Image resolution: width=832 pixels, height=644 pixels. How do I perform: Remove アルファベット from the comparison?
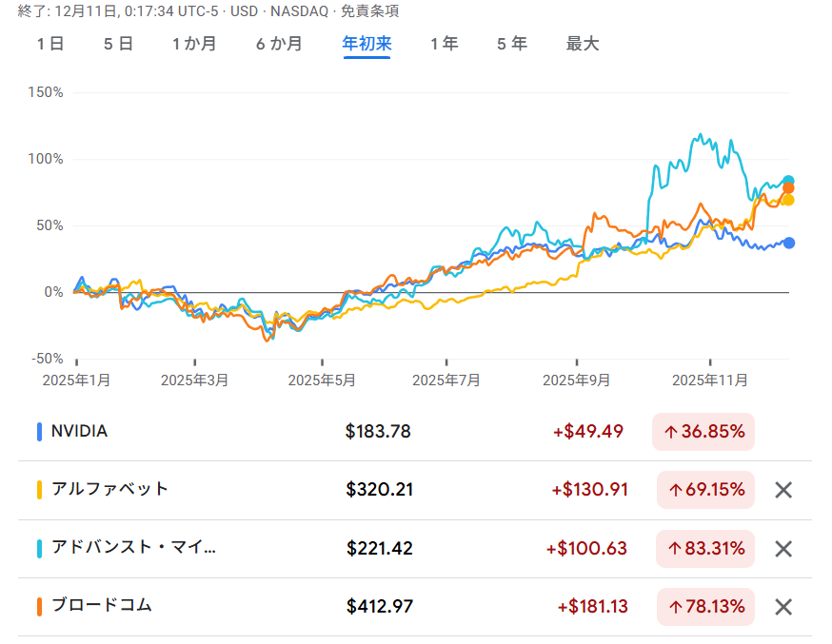click(783, 490)
